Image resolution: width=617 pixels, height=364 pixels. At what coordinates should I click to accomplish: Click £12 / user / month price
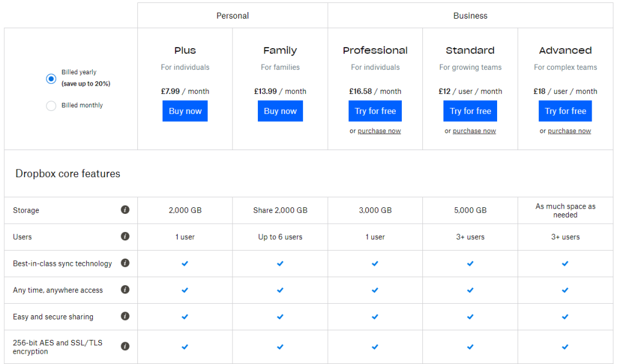470,91
